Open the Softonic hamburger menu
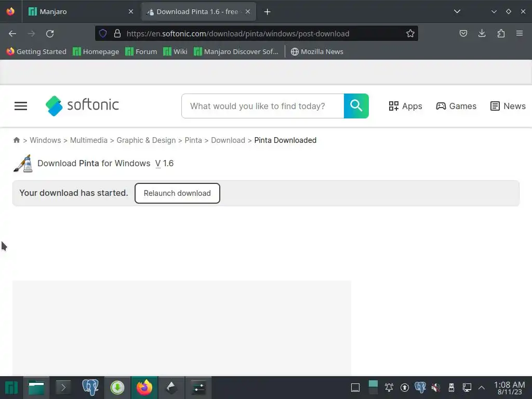 tap(21, 106)
